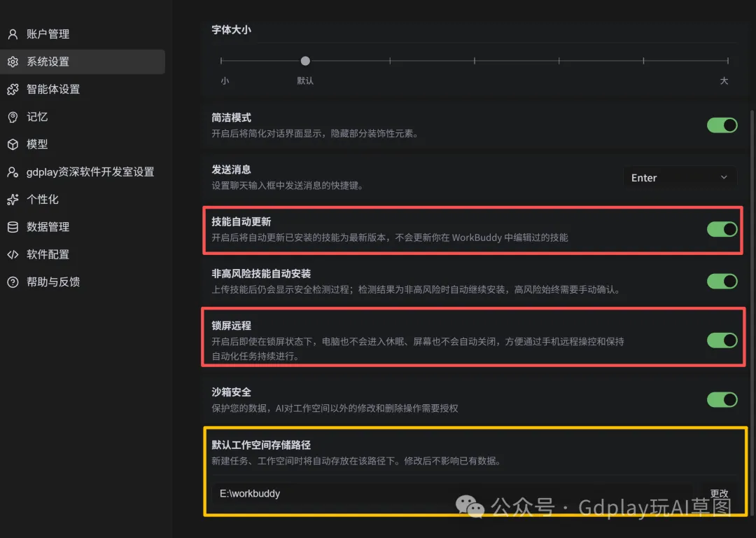
Task: Click the E:\workbuddy path field
Action: coord(452,494)
